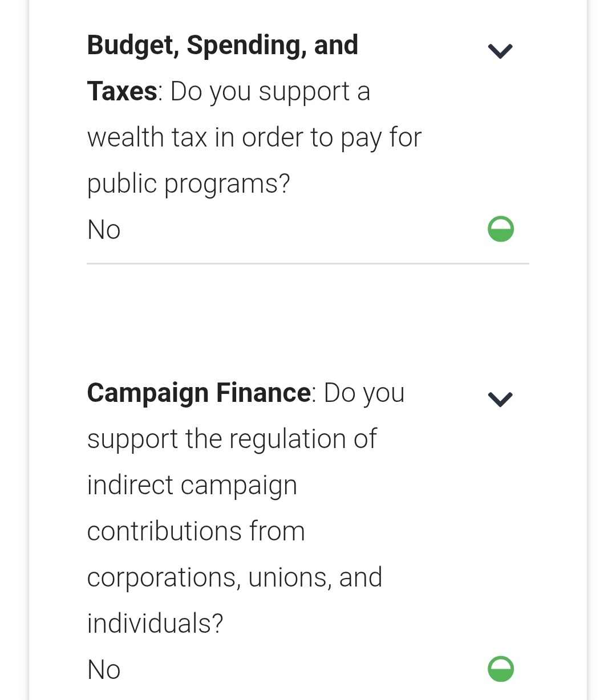This screenshot has width=616, height=700.
Task: Select the "indirect campaign" text line
Action: coord(192,486)
